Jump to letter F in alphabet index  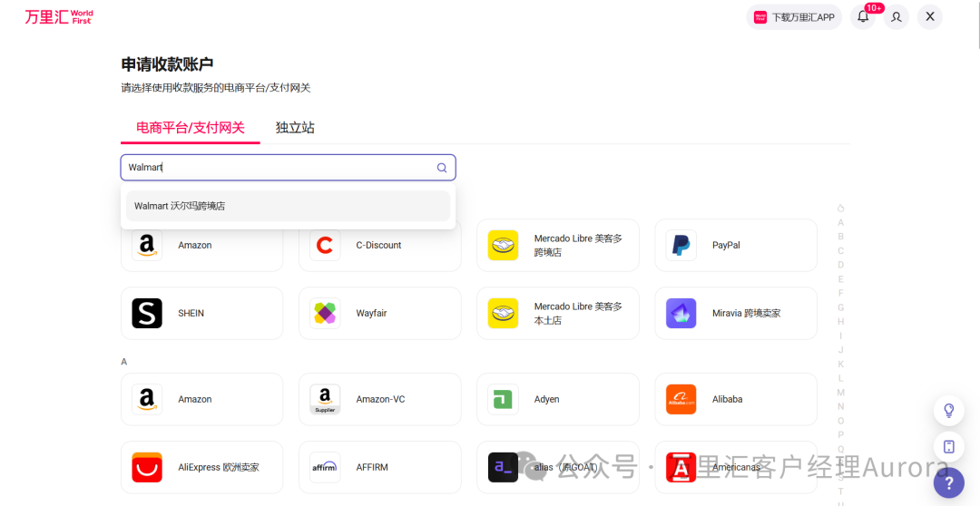(x=840, y=293)
